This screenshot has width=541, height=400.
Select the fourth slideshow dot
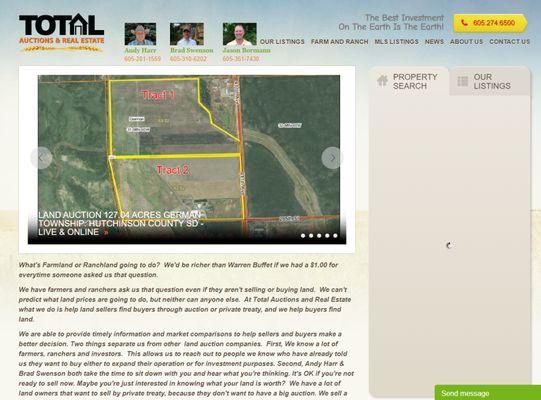click(x=327, y=236)
